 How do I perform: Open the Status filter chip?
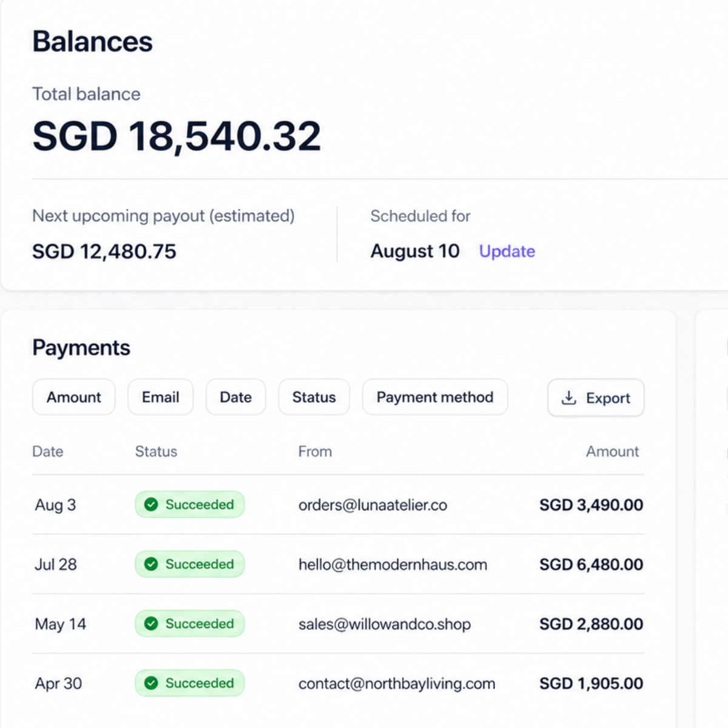click(x=314, y=397)
